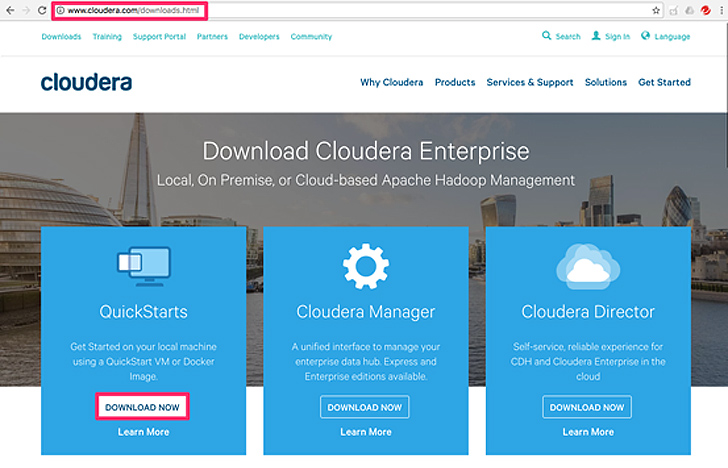This screenshot has width=728, height=468.
Task: Reload the page with the refresh icon
Action: point(42,10)
